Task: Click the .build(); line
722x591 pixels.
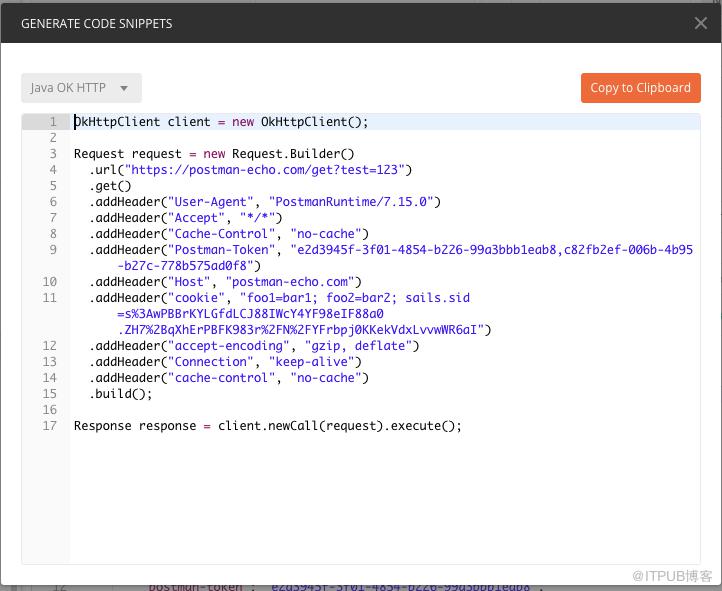Action: (x=121, y=394)
